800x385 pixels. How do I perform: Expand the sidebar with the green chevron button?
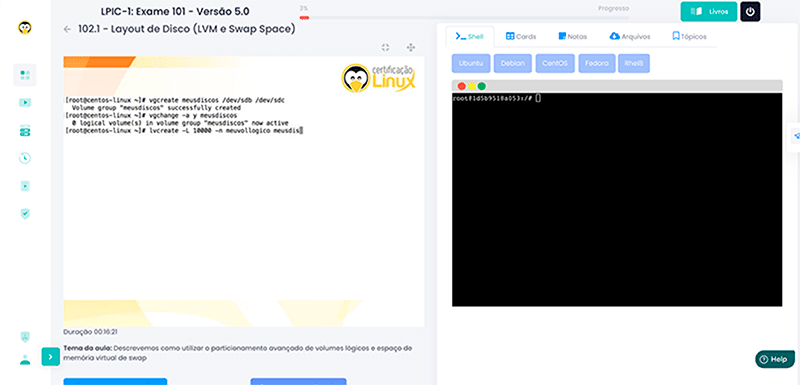tap(51, 357)
